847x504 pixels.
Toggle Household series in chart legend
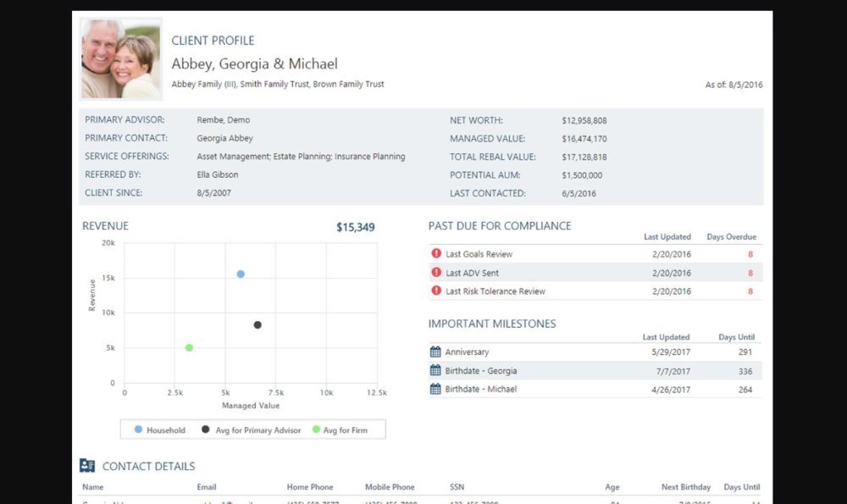[x=159, y=430]
